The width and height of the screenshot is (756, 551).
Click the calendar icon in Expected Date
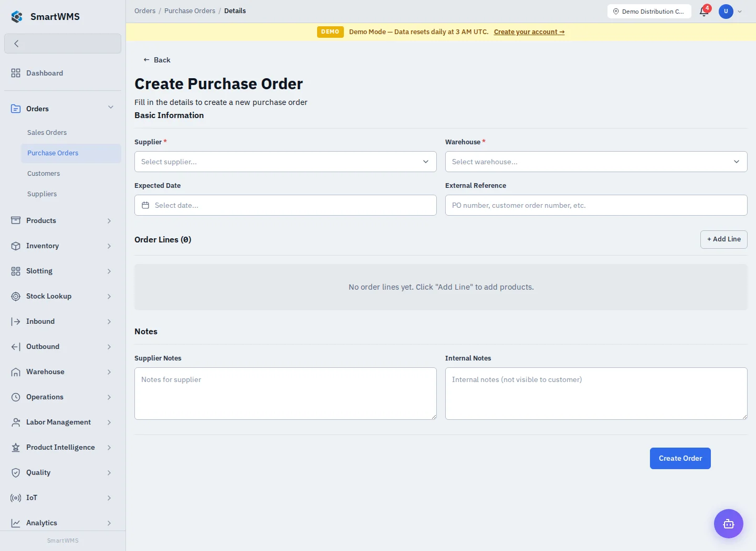(x=145, y=205)
